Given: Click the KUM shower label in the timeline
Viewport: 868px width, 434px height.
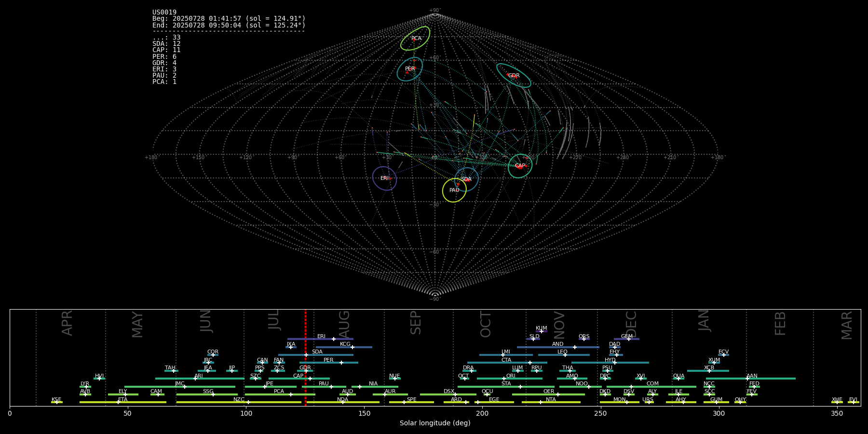Looking at the screenshot, I should 542,328.
